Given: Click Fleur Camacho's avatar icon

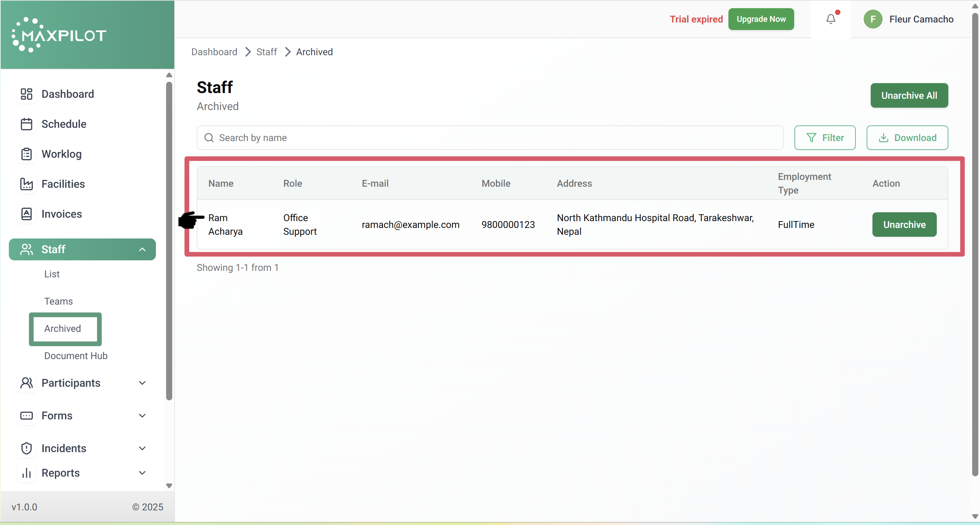Looking at the screenshot, I should coord(873,19).
